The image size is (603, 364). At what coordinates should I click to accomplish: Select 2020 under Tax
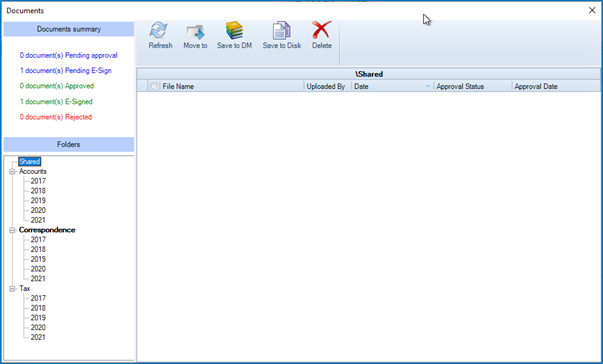click(x=38, y=327)
